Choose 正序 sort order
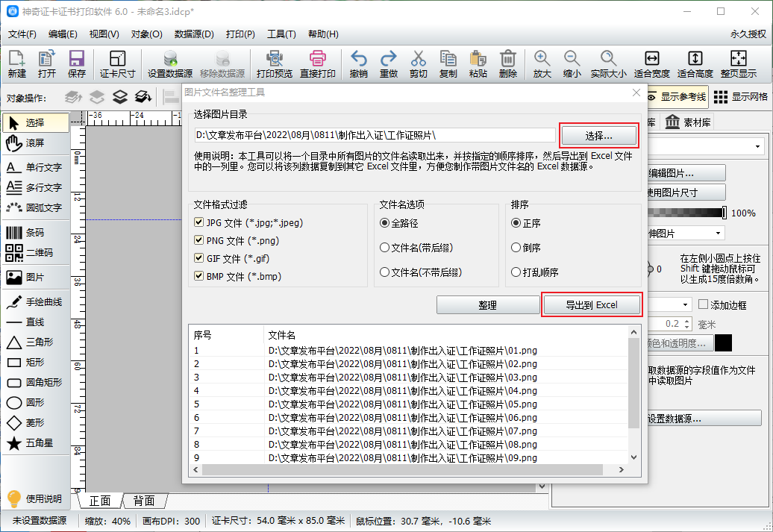The height and width of the screenshot is (532, 773). tap(516, 223)
